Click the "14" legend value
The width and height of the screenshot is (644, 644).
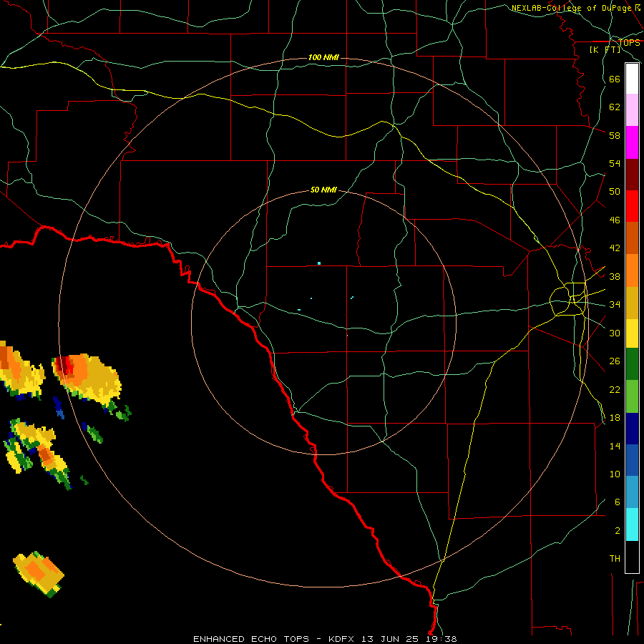pos(615,446)
